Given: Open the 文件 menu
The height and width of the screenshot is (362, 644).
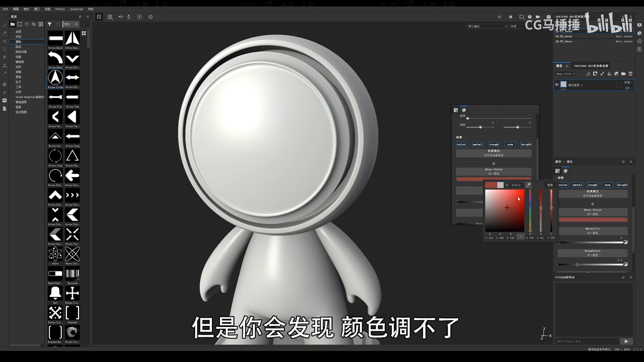Looking at the screenshot, I should click(5, 9).
